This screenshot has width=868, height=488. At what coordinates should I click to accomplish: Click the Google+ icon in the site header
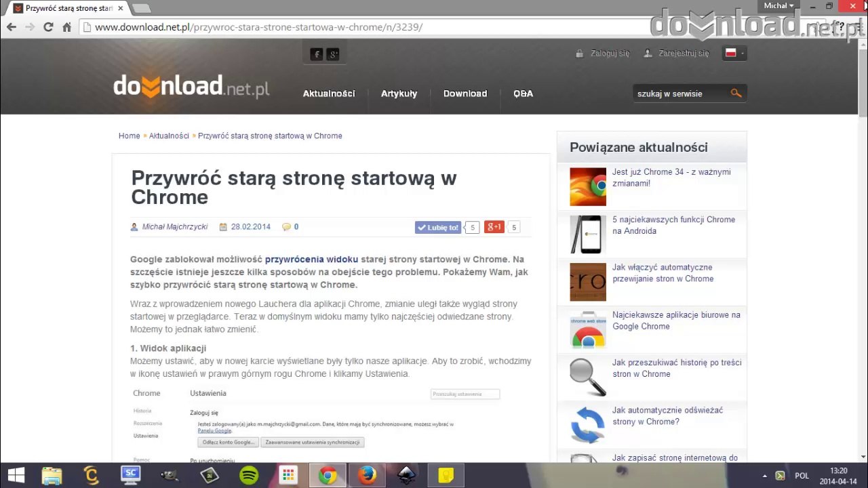click(x=332, y=54)
